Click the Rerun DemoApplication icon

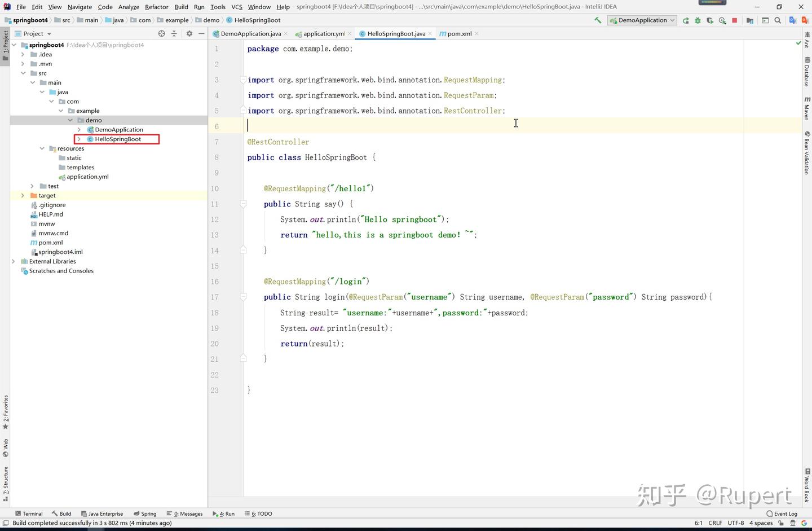(x=686, y=20)
